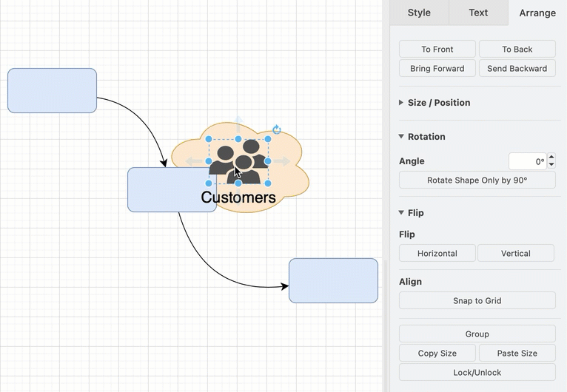This screenshot has height=392, width=567.
Task: Click the top-left resize handle of the selection
Action: [209, 139]
